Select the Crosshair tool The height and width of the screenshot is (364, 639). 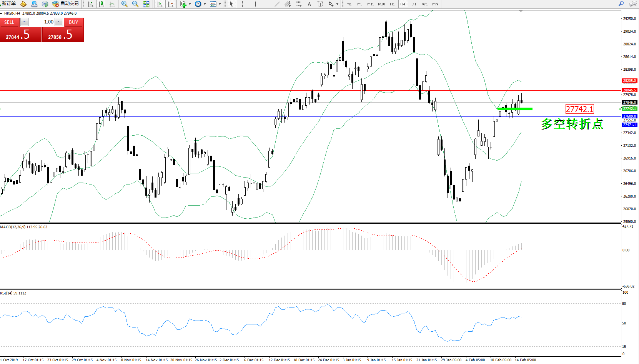point(243,4)
